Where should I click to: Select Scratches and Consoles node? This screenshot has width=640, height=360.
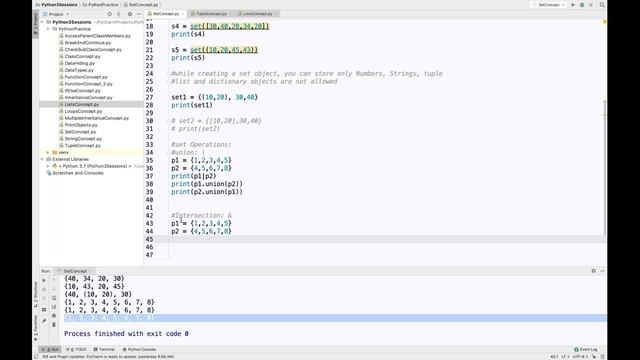(78, 173)
